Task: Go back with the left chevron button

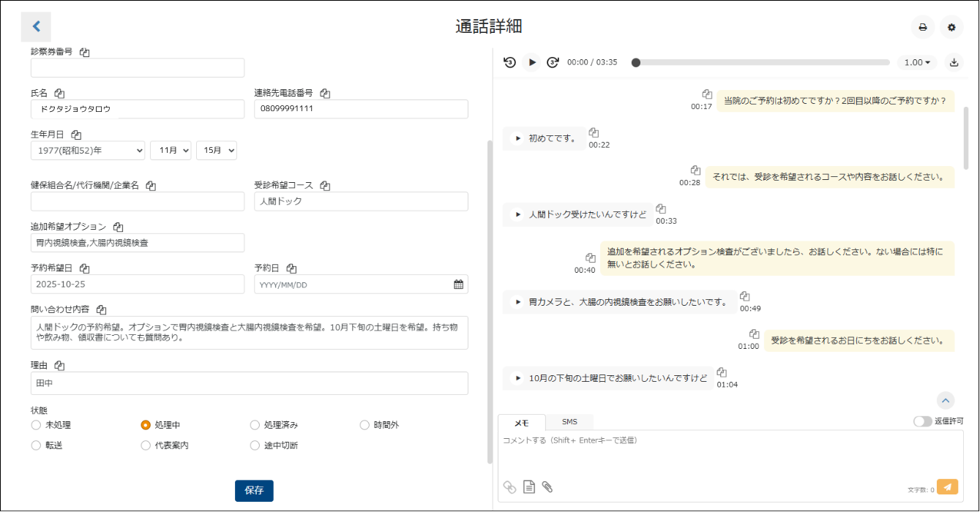Action: tap(37, 26)
